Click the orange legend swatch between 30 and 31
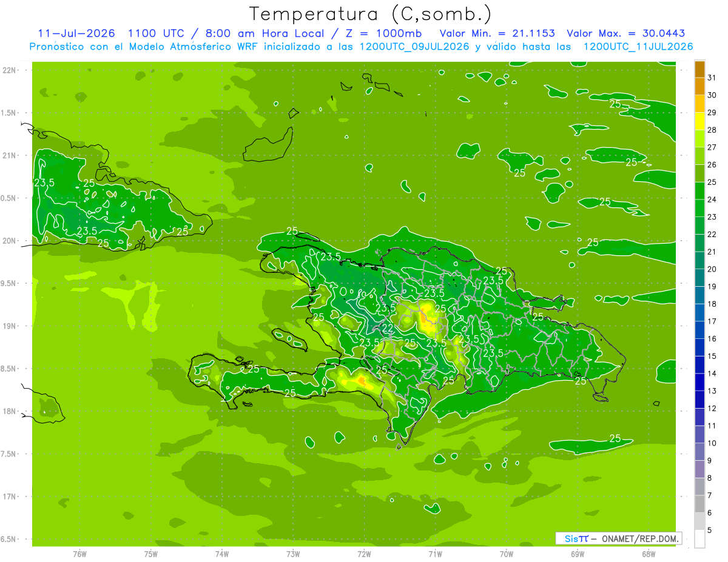 point(699,87)
